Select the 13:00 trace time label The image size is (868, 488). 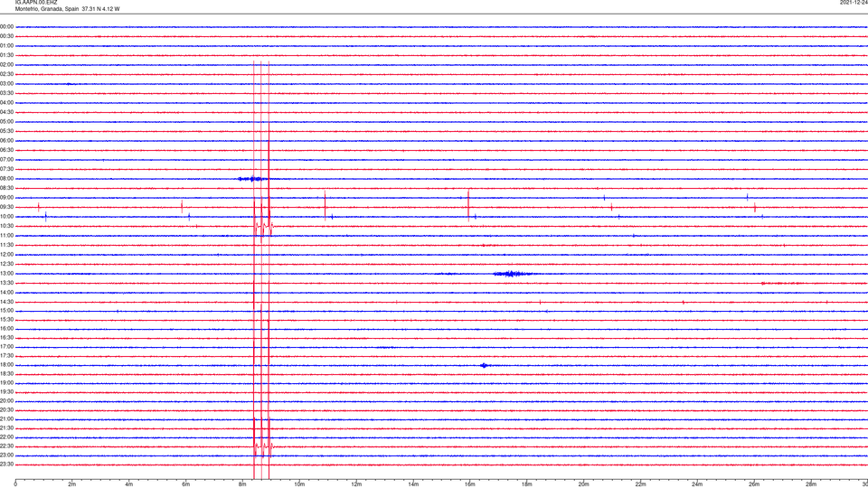pyautogui.click(x=7, y=273)
